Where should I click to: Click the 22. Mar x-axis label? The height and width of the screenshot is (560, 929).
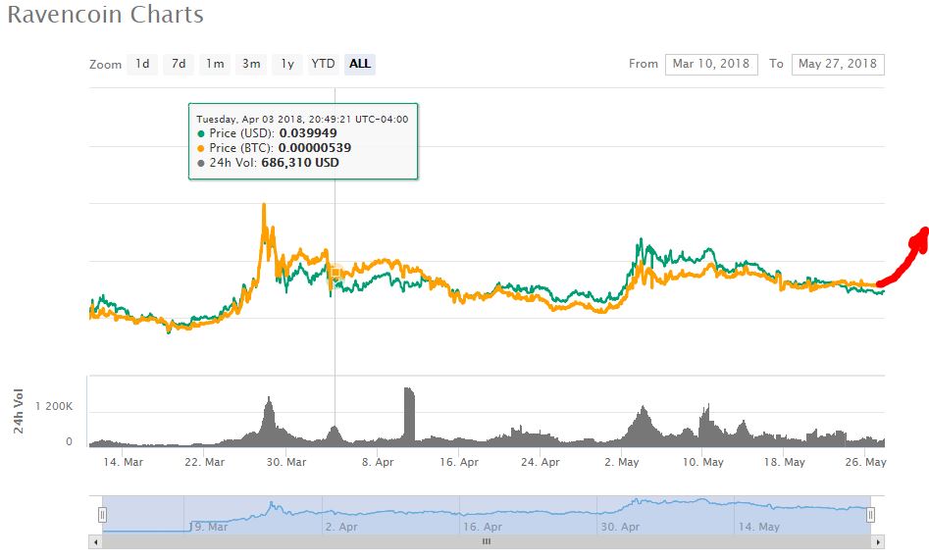point(204,462)
